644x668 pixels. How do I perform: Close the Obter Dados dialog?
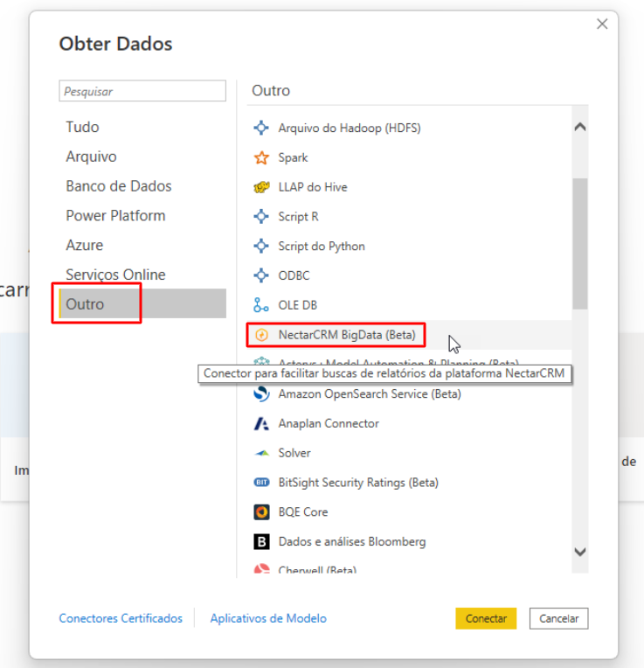(602, 24)
